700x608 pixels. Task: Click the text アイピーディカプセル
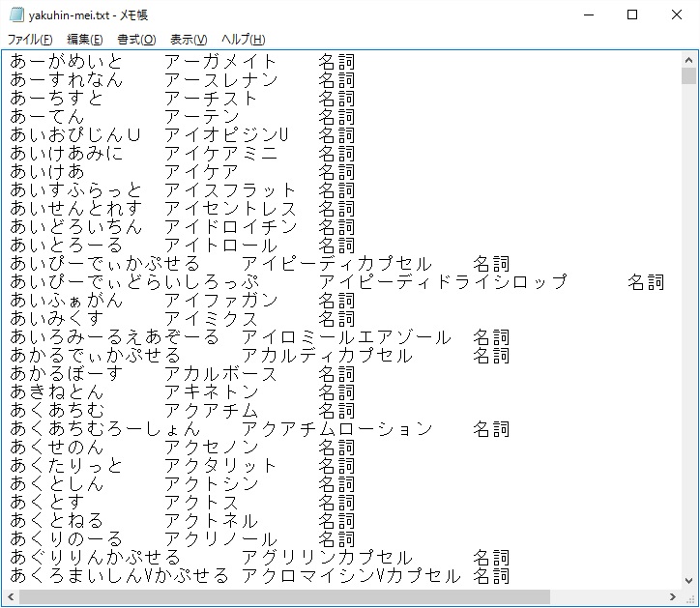[337, 264]
